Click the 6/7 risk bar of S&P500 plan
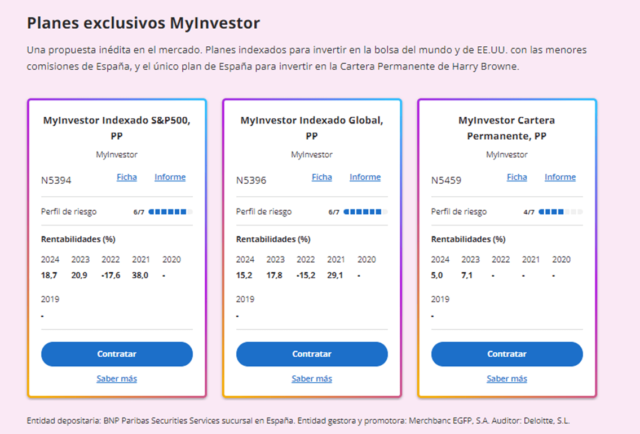 pos(170,212)
